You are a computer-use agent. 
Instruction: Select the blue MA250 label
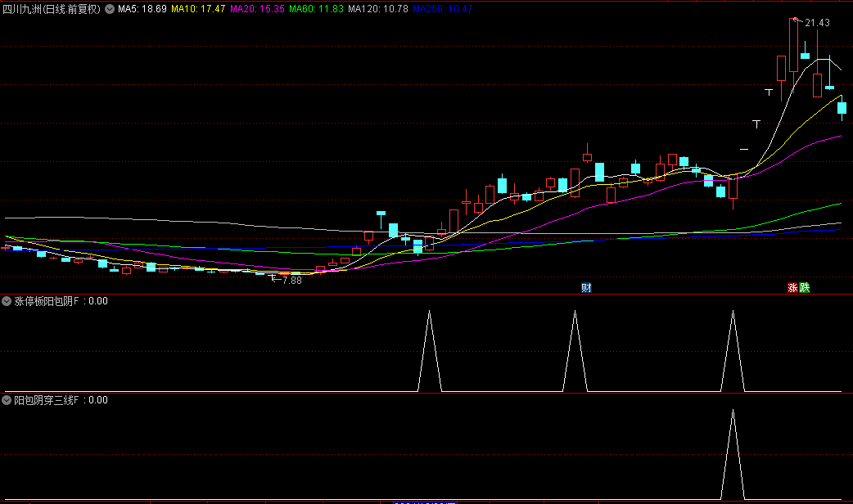442,9
